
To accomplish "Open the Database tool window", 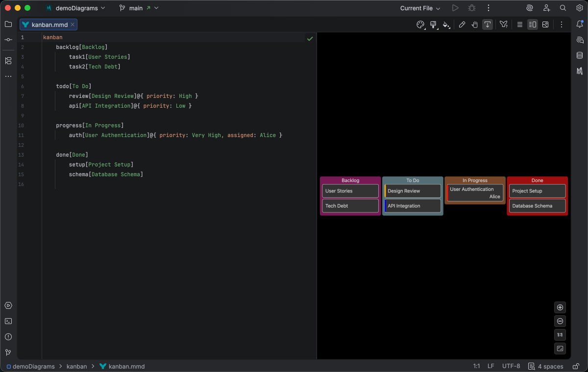I will [x=580, y=55].
